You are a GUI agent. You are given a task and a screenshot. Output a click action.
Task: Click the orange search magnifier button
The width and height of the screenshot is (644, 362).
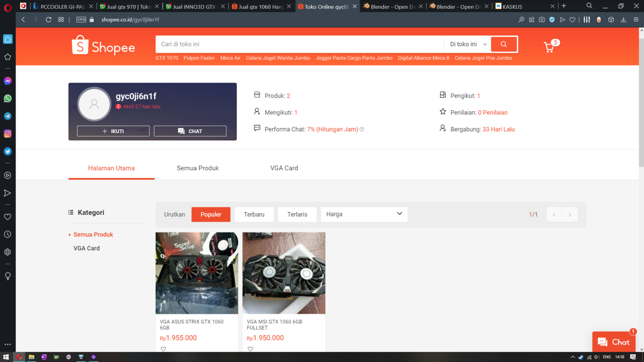(504, 44)
